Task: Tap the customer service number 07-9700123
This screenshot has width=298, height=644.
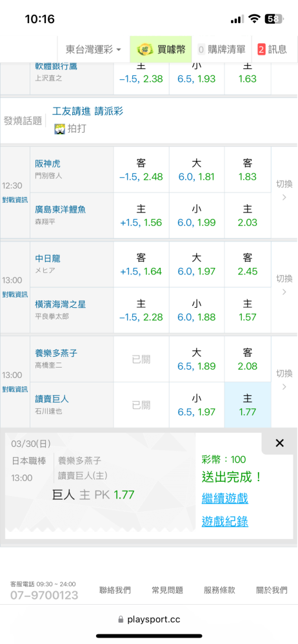Action: (x=44, y=595)
